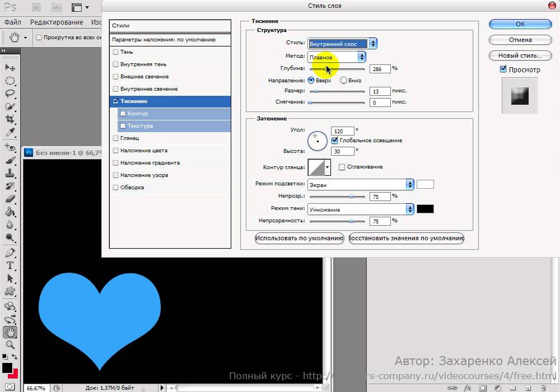
Task: Select the Zoom tool in toolbox
Action: (10, 345)
